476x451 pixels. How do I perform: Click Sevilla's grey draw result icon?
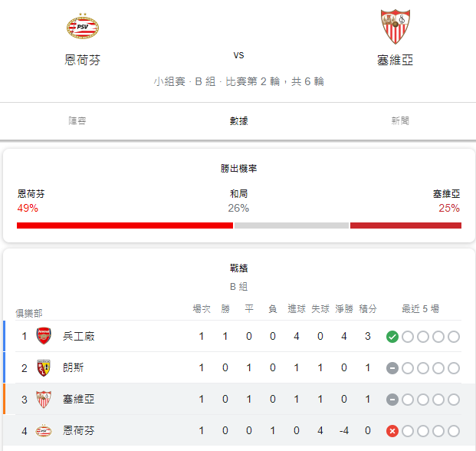point(392,400)
